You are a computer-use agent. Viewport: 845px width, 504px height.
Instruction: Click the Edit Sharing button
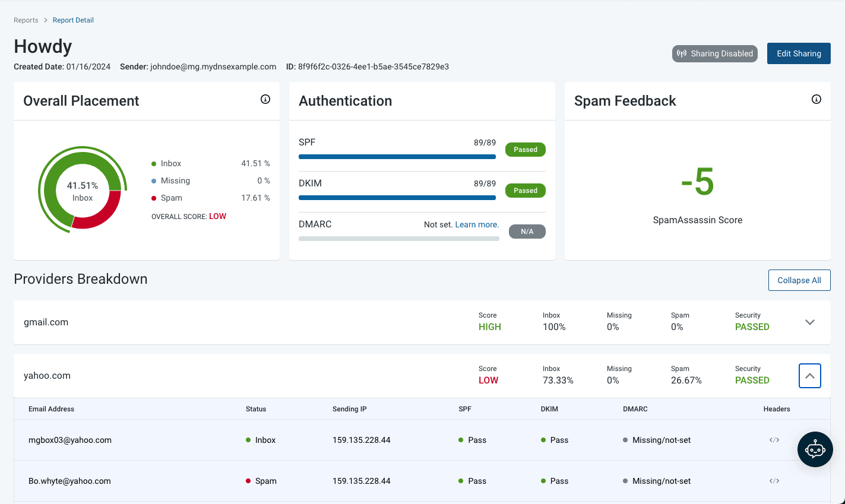799,53
